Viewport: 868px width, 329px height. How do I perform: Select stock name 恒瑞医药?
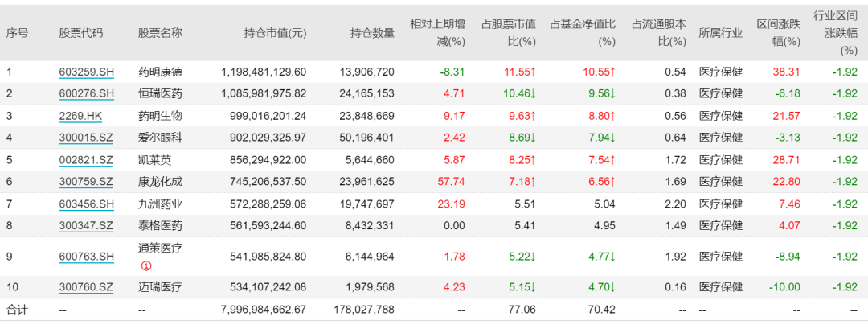[160, 94]
